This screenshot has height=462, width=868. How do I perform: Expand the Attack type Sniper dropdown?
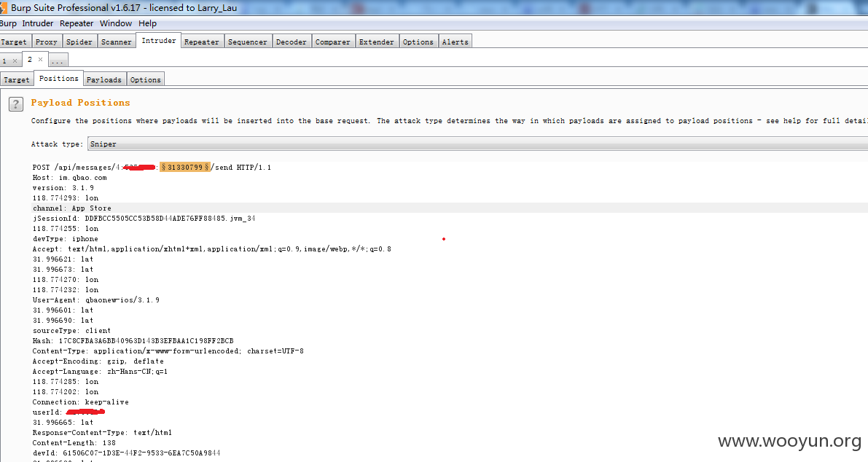(x=477, y=144)
